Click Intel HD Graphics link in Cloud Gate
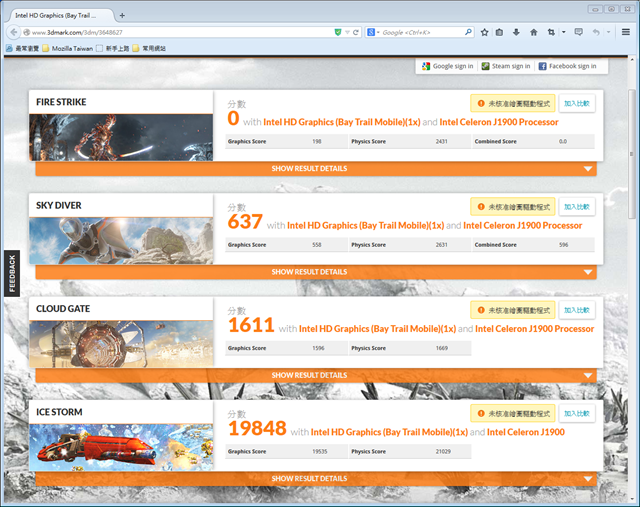640x507 pixels. pyautogui.click(x=377, y=329)
